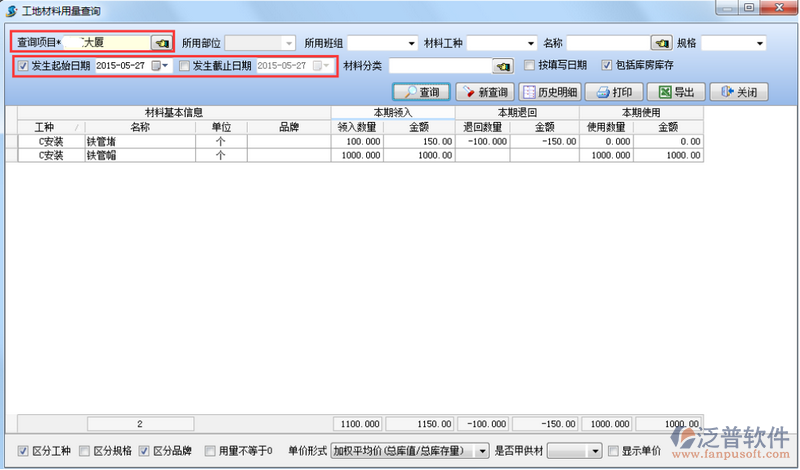Click the 关闭 close button in toolbar

738,92
